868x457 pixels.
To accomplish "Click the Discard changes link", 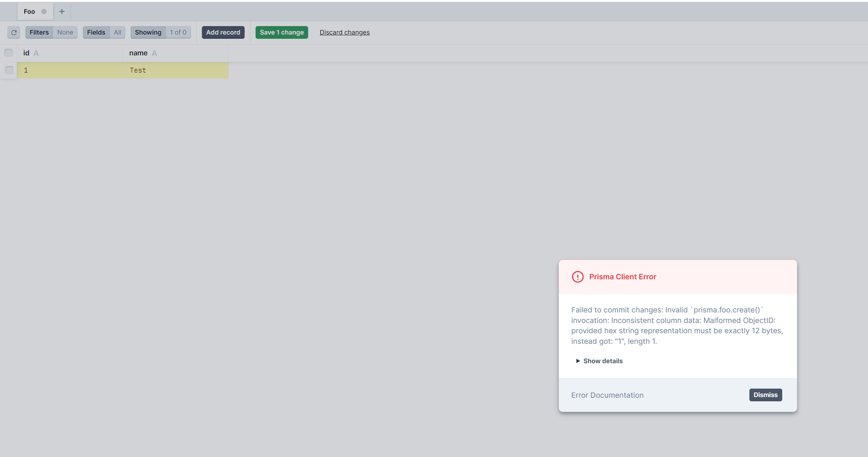I will [345, 32].
